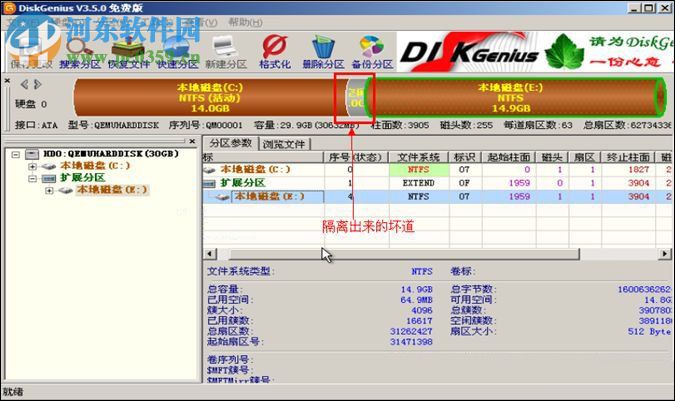Click the 磁头 column header
Image resolution: width=675 pixels, height=401 pixels.
[552, 157]
